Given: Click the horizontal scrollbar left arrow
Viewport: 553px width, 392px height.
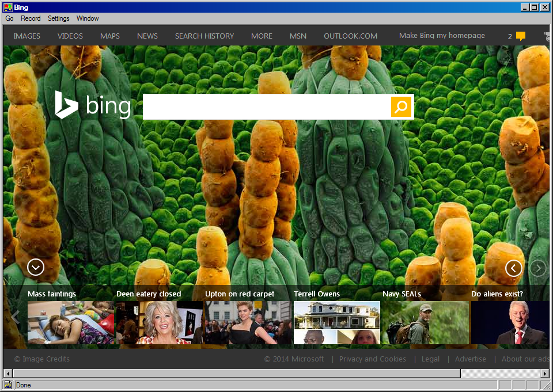Looking at the screenshot, I should pos(7,374).
